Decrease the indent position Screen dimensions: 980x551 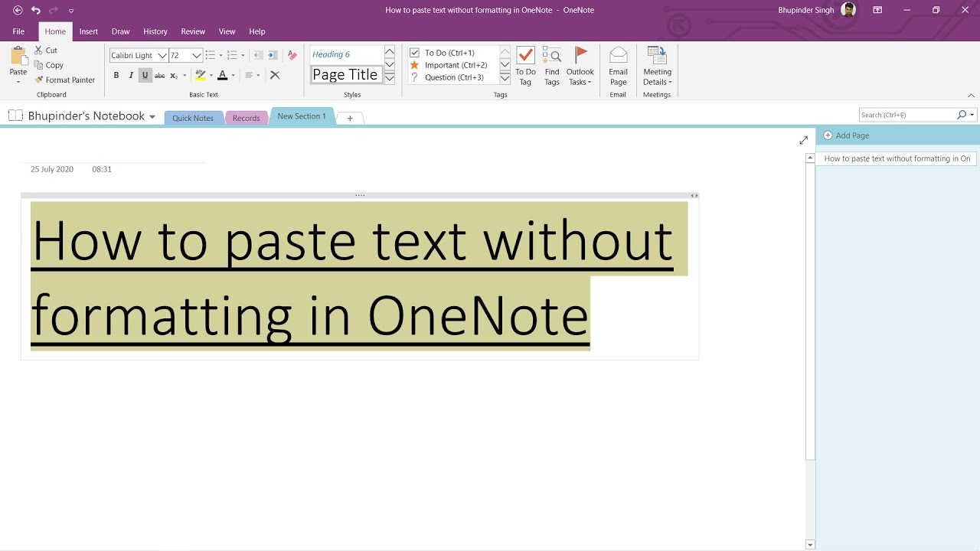pos(258,55)
